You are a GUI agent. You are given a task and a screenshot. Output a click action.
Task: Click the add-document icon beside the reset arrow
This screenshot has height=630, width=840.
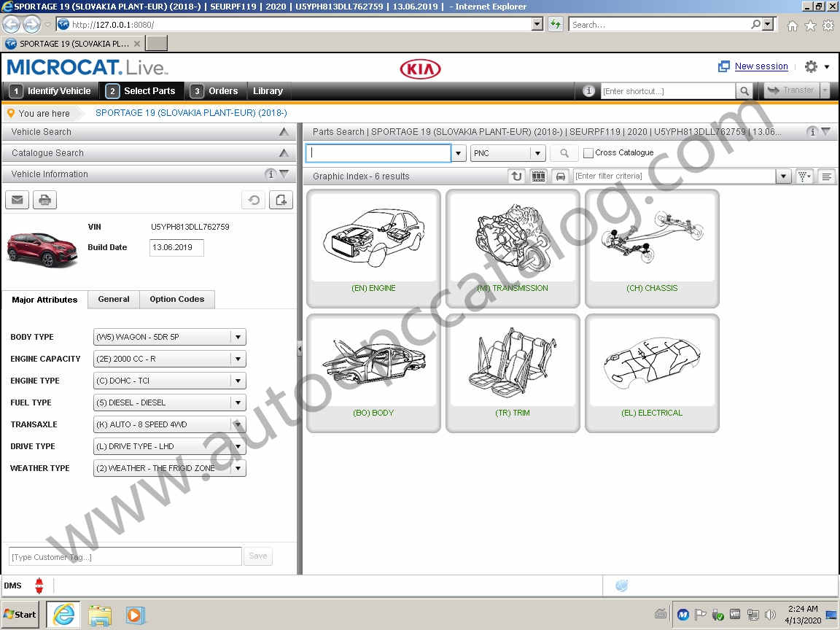281,201
